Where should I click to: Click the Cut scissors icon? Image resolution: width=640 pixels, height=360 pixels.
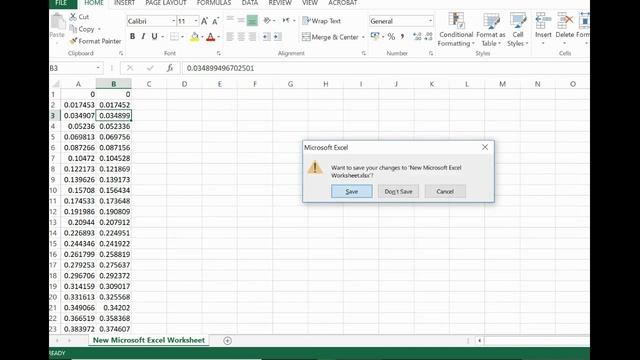pyautogui.click(x=73, y=17)
